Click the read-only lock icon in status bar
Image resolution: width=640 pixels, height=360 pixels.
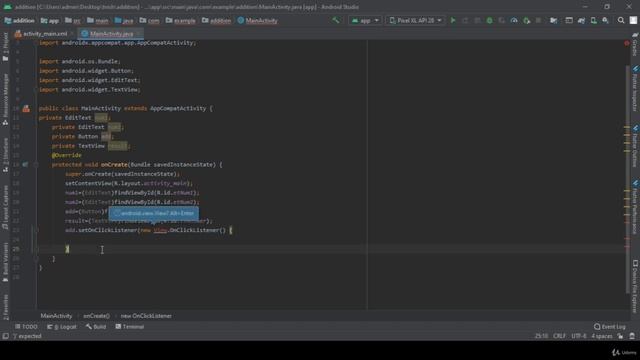pos(620,336)
